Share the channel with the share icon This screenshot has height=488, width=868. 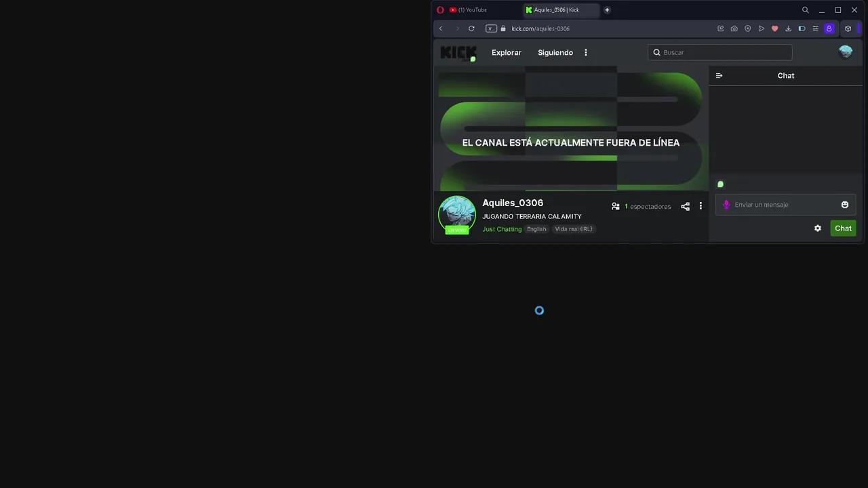click(x=685, y=206)
